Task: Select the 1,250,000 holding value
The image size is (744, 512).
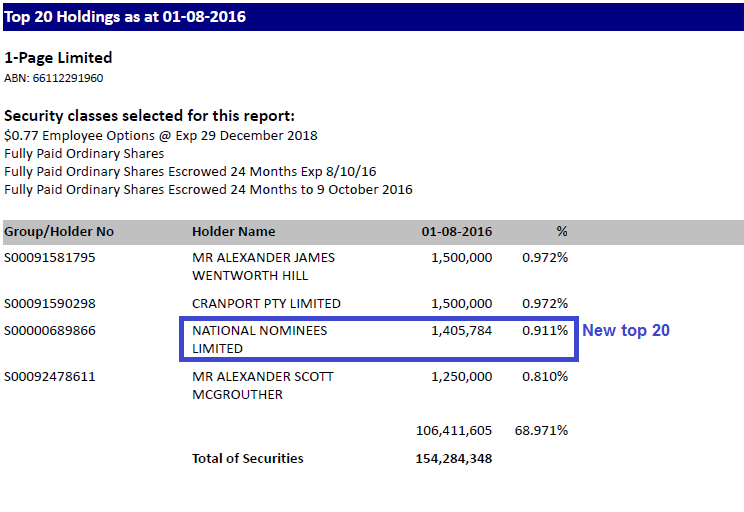Action: (461, 377)
